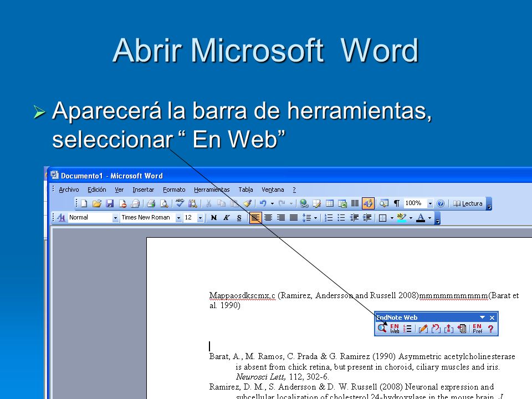Click EndNote Unformat Citations icon
The height and width of the screenshot is (399, 532).
pos(436,329)
